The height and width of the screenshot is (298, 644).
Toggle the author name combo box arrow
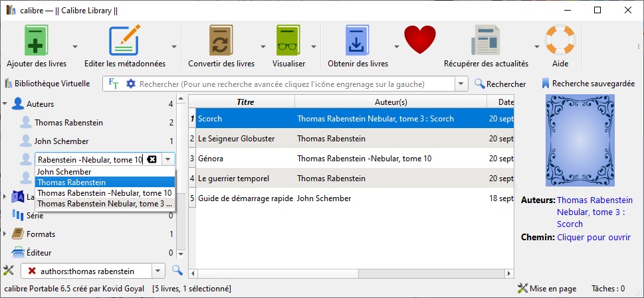click(168, 159)
